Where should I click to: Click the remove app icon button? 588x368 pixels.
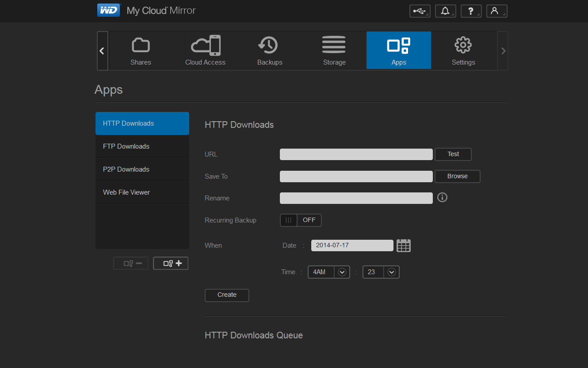pos(131,263)
